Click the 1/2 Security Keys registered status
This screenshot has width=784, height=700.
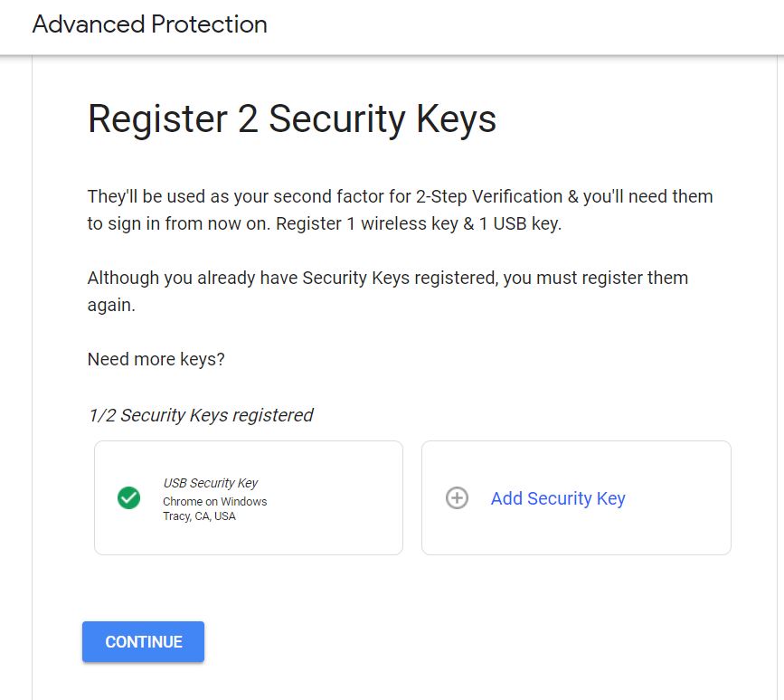click(x=200, y=415)
